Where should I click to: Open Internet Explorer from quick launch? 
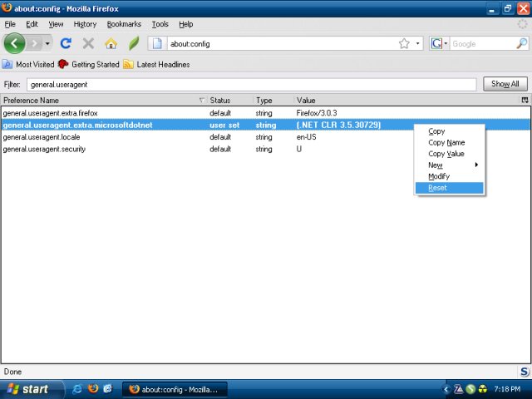(x=78, y=389)
